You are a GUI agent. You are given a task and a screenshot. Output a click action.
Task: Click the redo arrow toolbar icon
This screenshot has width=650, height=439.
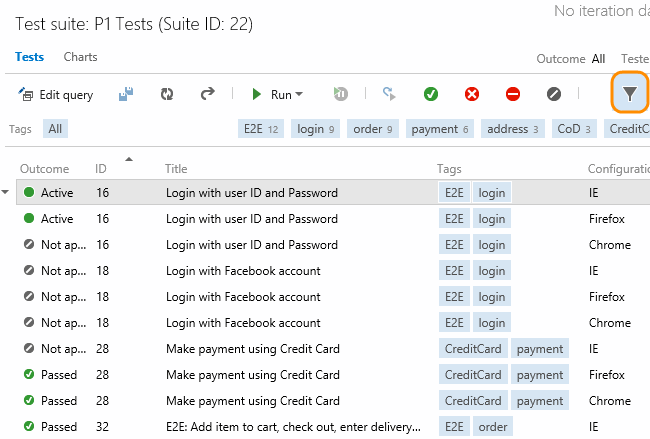point(207,94)
